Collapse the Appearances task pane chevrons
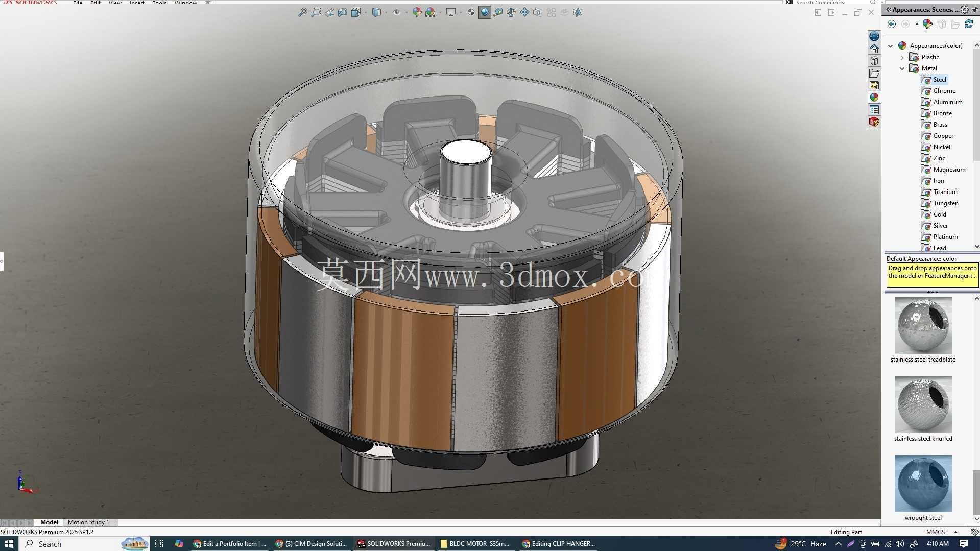The height and width of the screenshot is (551, 980). 889,9
